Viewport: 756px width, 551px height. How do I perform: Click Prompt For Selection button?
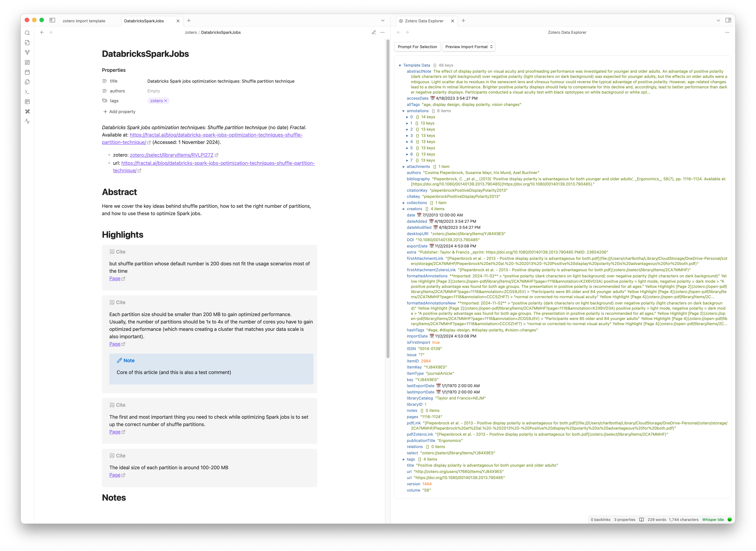click(417, 47)
